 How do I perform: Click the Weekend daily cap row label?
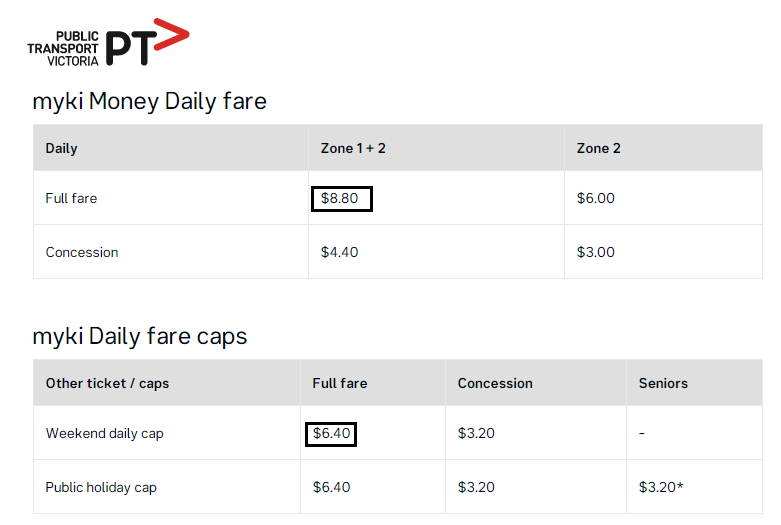104,434
